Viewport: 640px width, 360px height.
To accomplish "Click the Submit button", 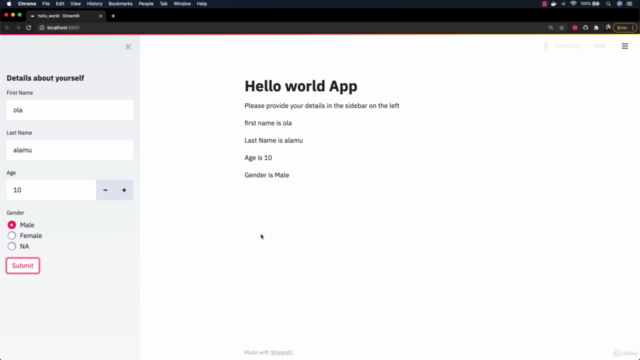I will pyautogui.click(x=23, y=266).
